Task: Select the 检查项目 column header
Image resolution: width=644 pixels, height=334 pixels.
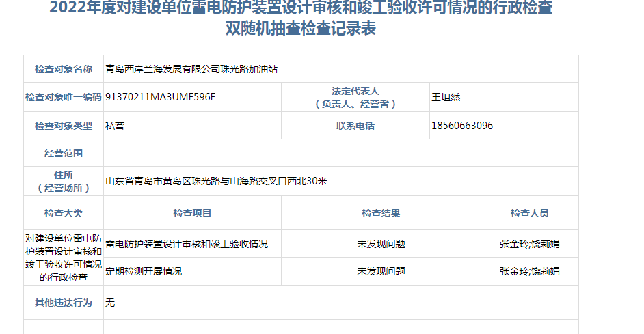Action: pyautogui.click(x=192, y=213)
